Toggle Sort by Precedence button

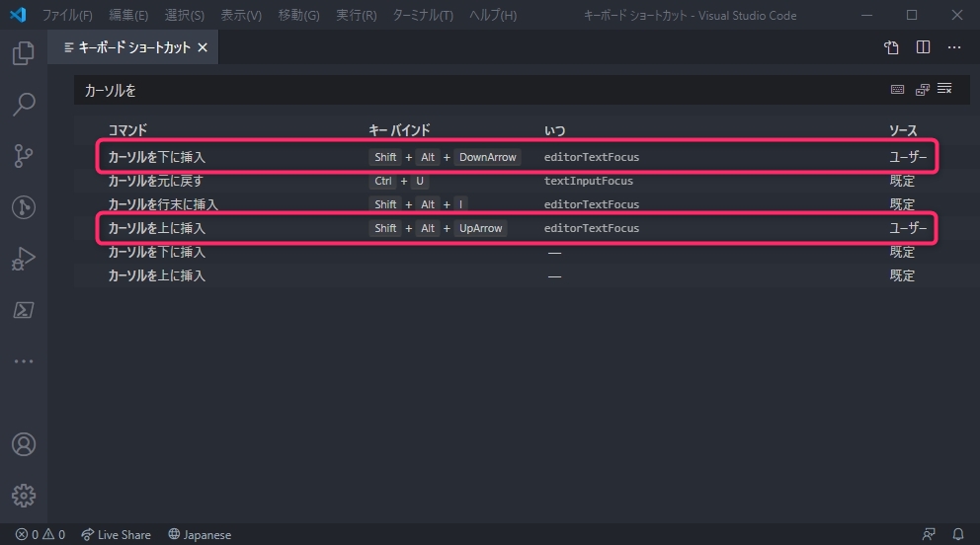click(922, 90)
